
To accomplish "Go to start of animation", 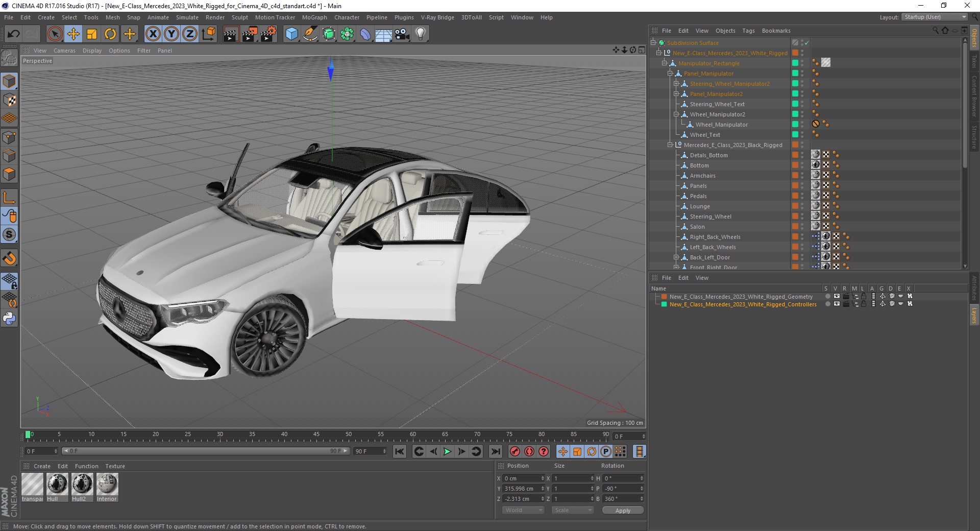I will pyautogui.click(x=400, y=451).
